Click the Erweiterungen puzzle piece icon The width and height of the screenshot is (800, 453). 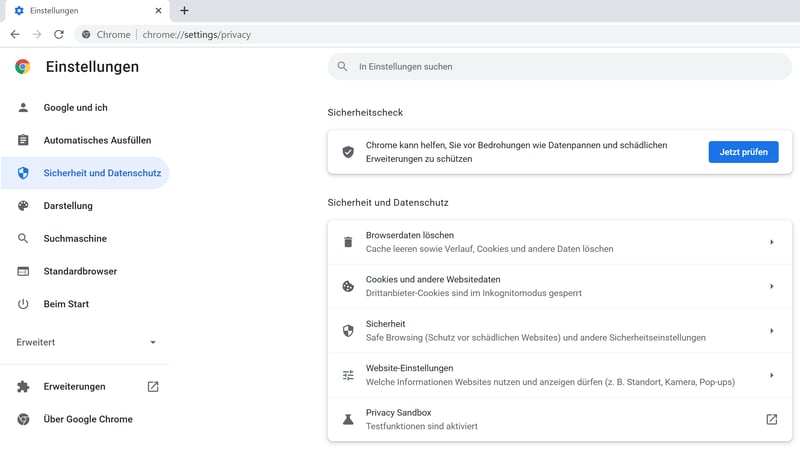click(23, 387)
